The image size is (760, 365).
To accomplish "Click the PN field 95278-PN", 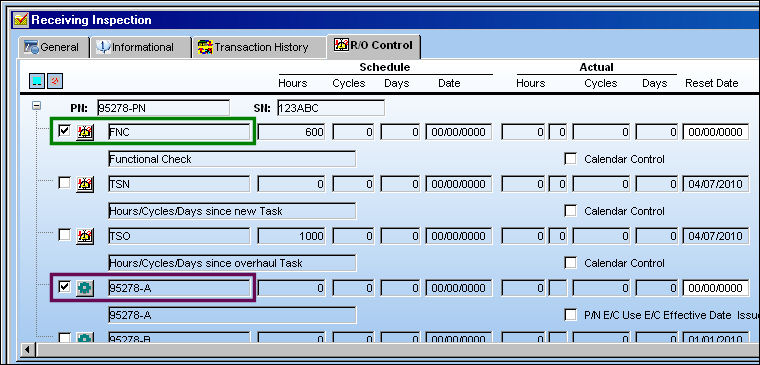I will click(x=163, y=108).
